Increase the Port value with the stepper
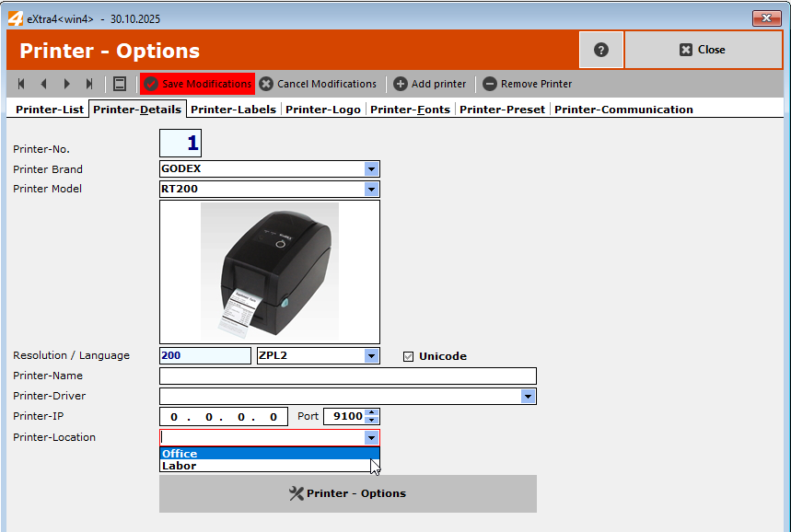 pyautogui.click(x=371, y=411)
